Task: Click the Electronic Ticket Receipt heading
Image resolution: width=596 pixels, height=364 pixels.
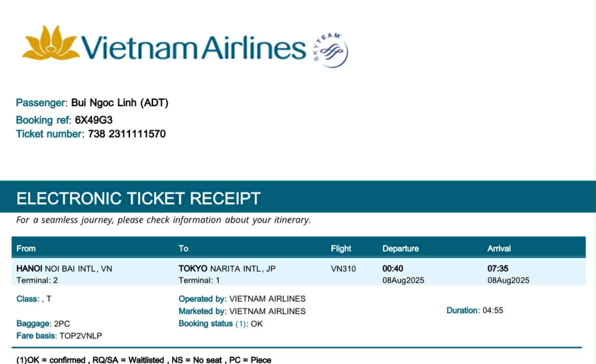Action: pos(138,198)
